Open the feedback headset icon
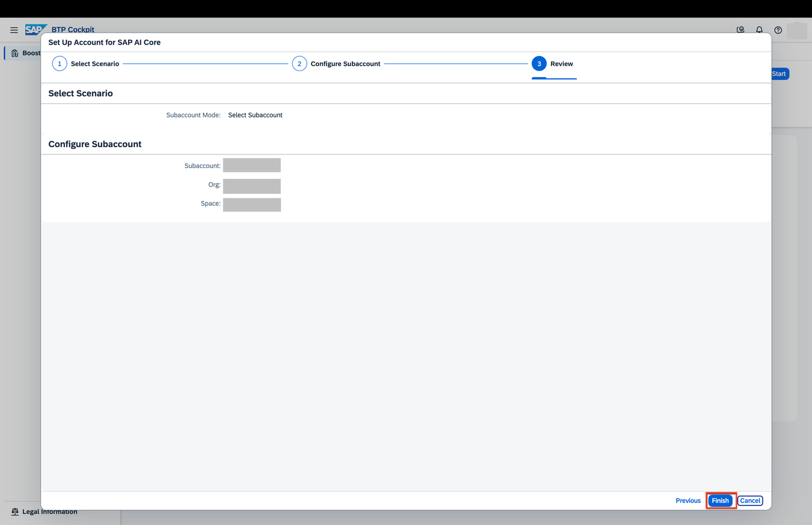812x525 pixels. (x=740, y=30)
